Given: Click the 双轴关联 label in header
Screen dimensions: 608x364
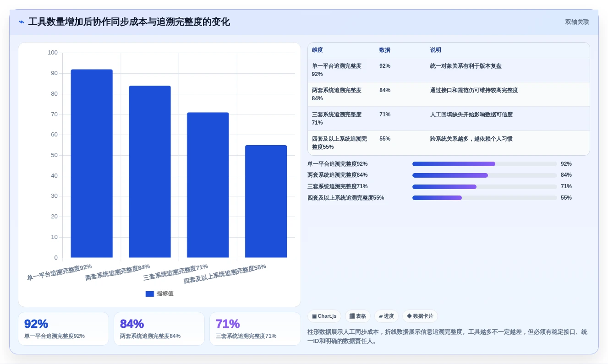Looking at the screenshot, I should point(577,22).
